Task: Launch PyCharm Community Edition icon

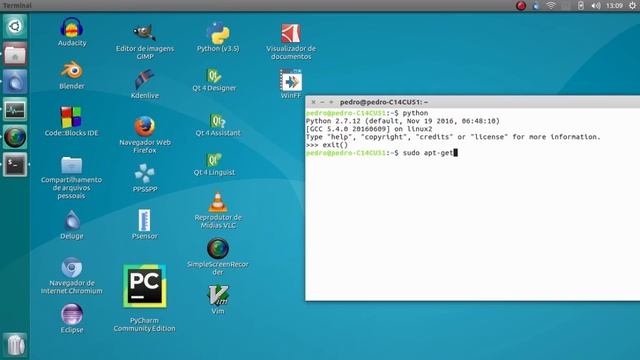Action: (x=144, y=287)
